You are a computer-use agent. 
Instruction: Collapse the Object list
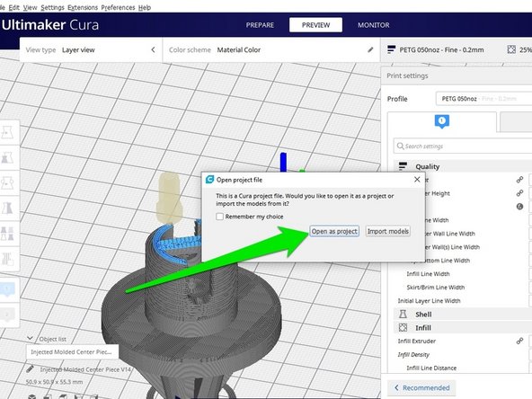[30, 338]
